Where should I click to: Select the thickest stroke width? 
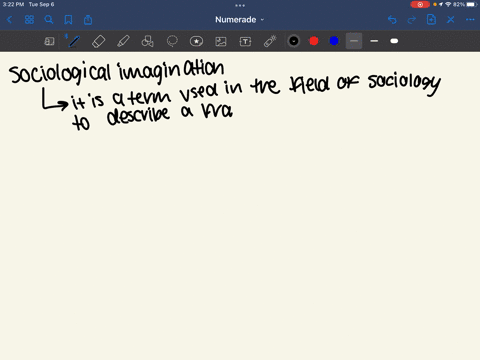pos(394,41)
